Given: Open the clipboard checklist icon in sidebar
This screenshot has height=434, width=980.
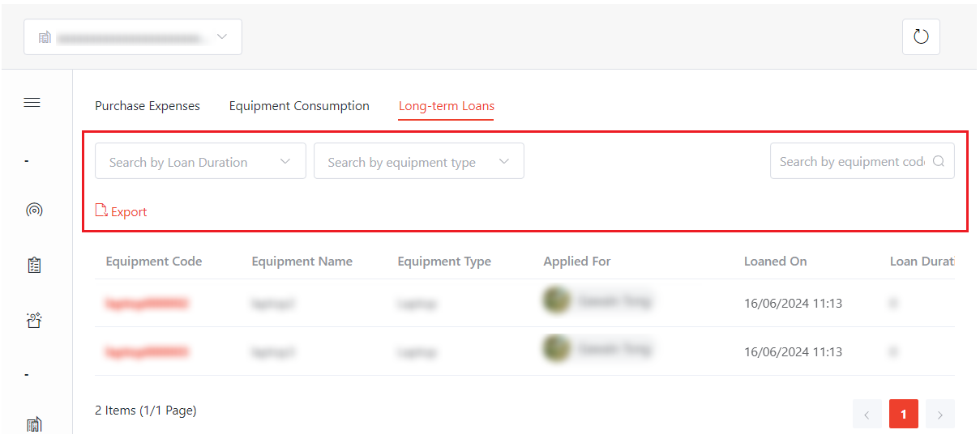Looking at the screenshot, I should (34, 265).
